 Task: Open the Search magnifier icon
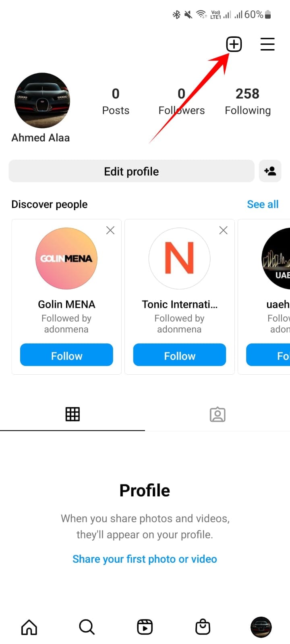pos(87,627)
